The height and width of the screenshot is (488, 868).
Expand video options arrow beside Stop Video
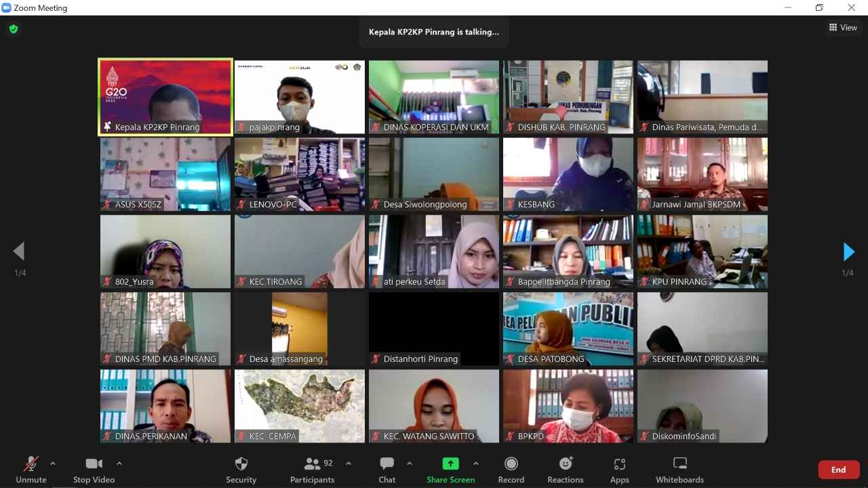click(119, 464)
